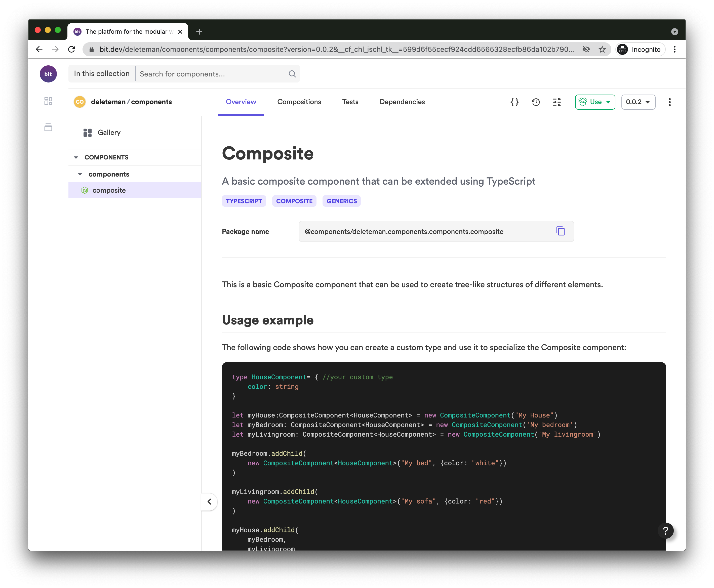
Task: Click the bit logo
Action: (x=48, y=74)
